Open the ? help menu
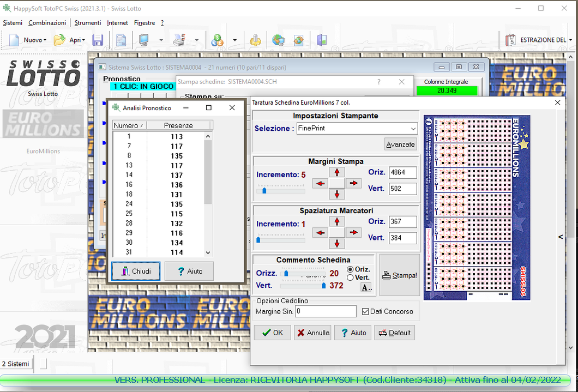578x392 pixels. pyautogui.click(x=162, y=23)
